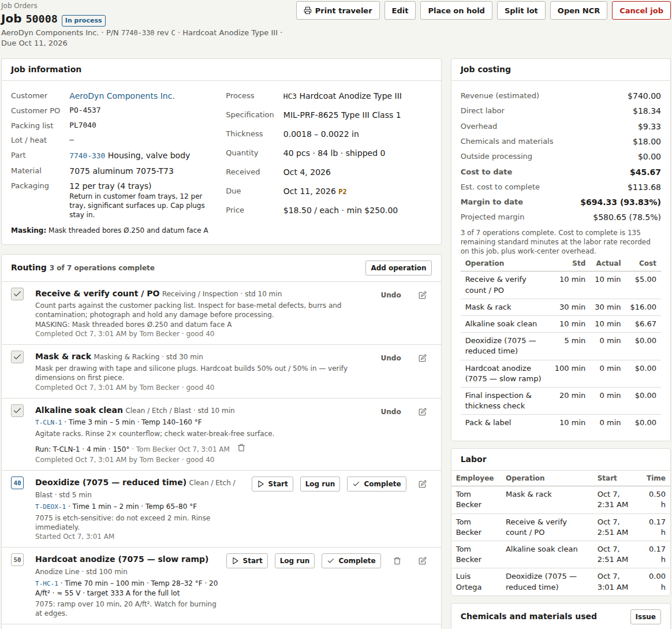
Task: Edit Receive & verify count operation icon
Action: (422, 295)
